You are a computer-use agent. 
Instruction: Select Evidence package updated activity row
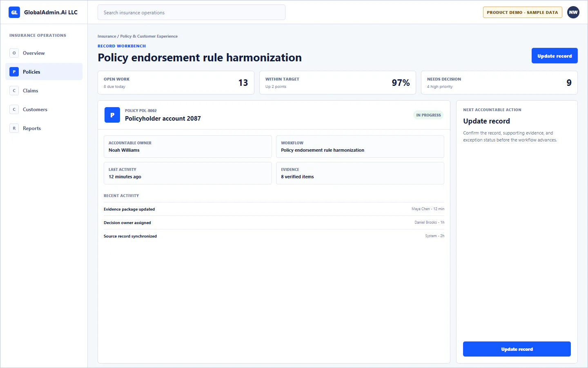click(274, 209)
